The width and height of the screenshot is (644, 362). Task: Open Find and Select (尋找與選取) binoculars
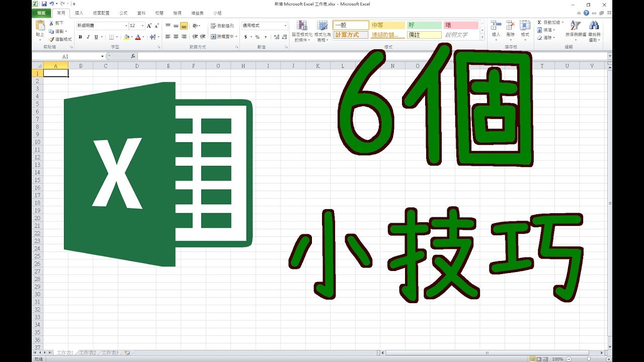[594, 31]
